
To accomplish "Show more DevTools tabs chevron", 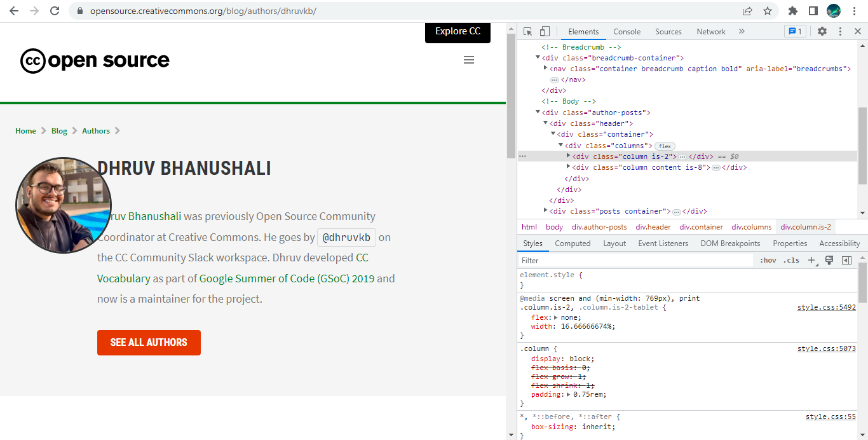I will tap(742, 31).
